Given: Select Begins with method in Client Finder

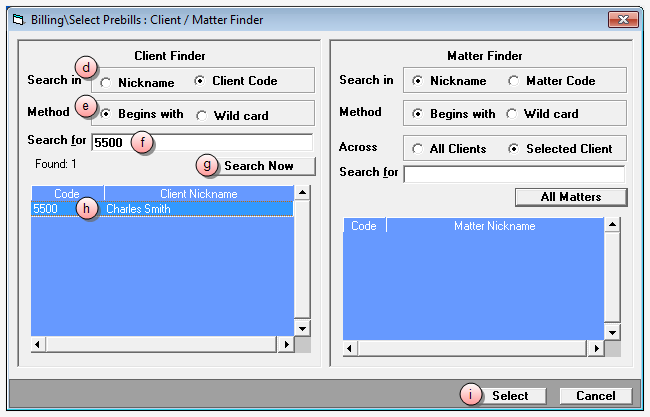Looking at the screenshot, I should pyautogui.click(x=107, y=114).
